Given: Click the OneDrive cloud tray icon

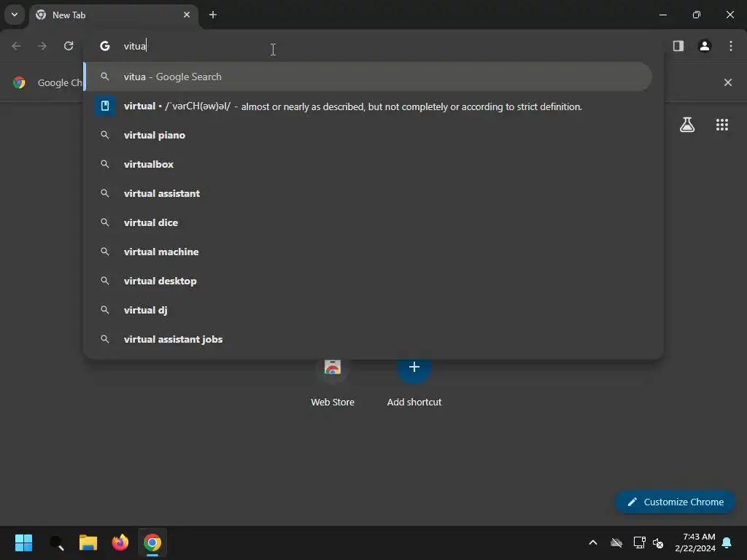Looking at the screenshot, I should 616,542.
